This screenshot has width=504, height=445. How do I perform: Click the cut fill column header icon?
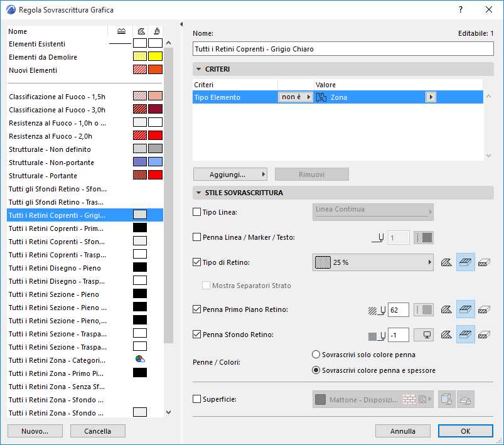click(x=141, y=31)
